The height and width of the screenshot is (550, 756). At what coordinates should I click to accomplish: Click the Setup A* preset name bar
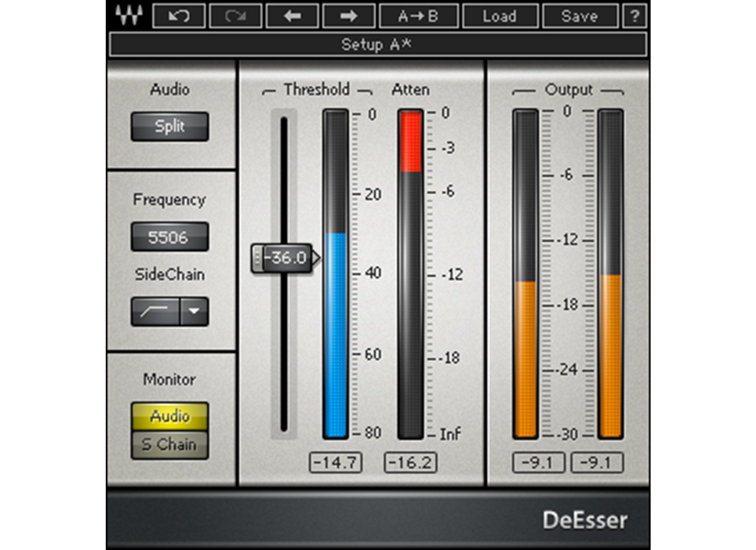point(377,45)
